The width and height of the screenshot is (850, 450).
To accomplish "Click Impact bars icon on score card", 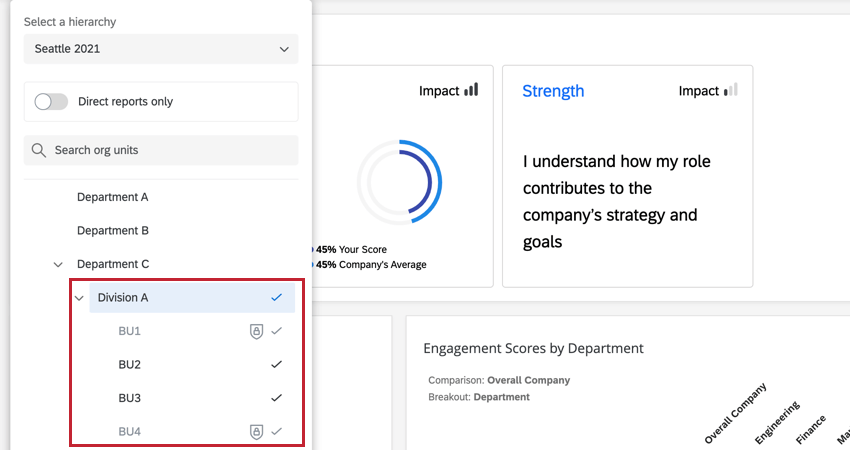I will click(x=471, y=90).
